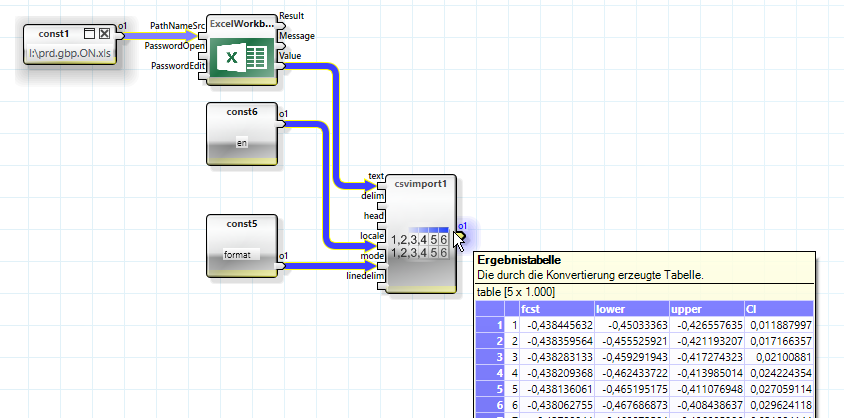Image resolution: width=844 pixels, height=418 pixels.
Task: Click row header 3 in result table
Action: (490, 357)
